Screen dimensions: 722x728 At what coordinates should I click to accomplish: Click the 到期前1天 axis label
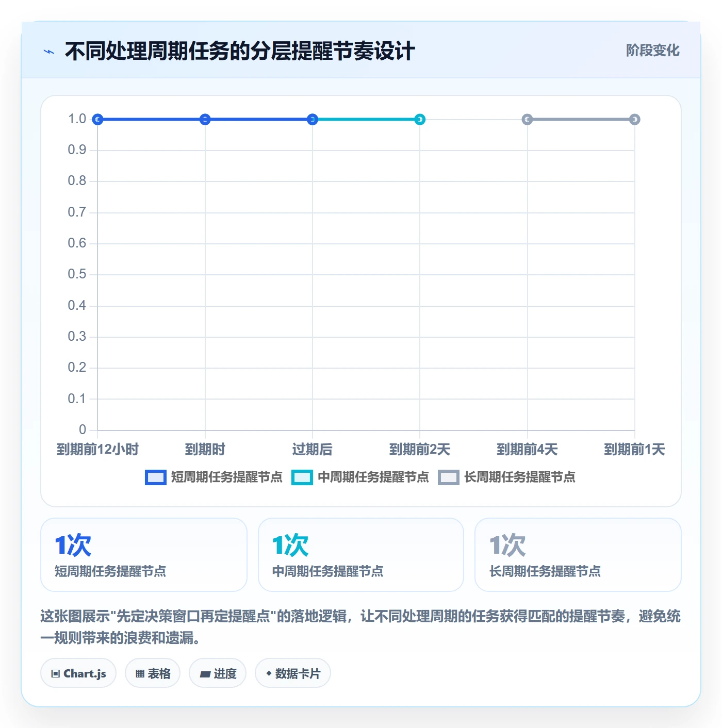pos(635,450)
